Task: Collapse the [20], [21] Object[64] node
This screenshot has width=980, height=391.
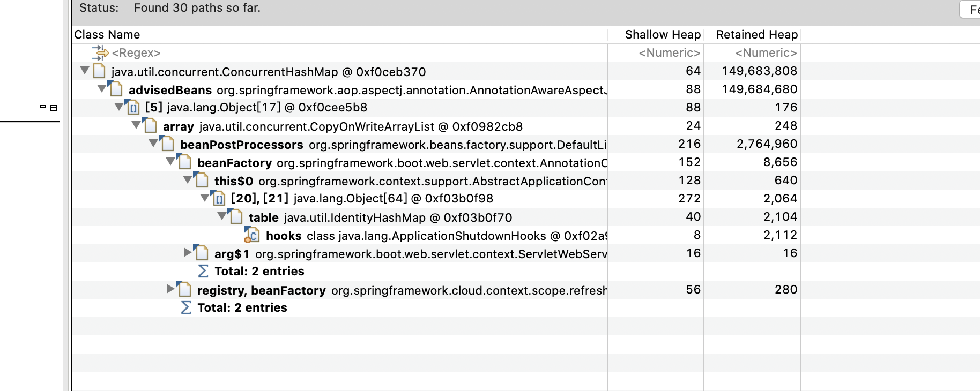Action: pos(204,198)
